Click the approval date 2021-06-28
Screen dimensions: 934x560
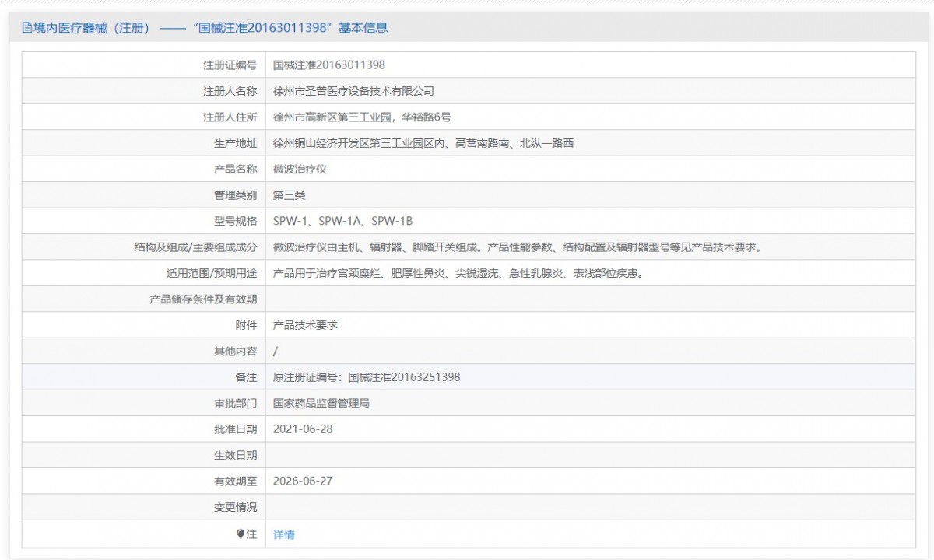[303, 429]
